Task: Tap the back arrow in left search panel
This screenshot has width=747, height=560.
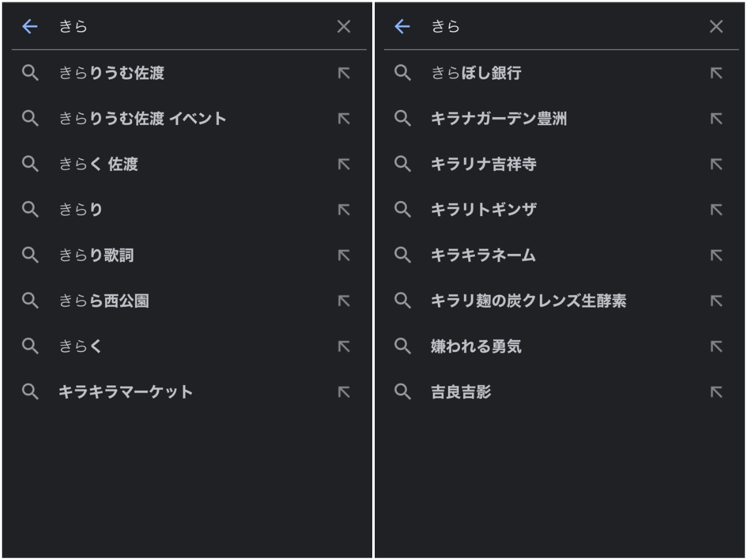Action: (x=30, y=26)
